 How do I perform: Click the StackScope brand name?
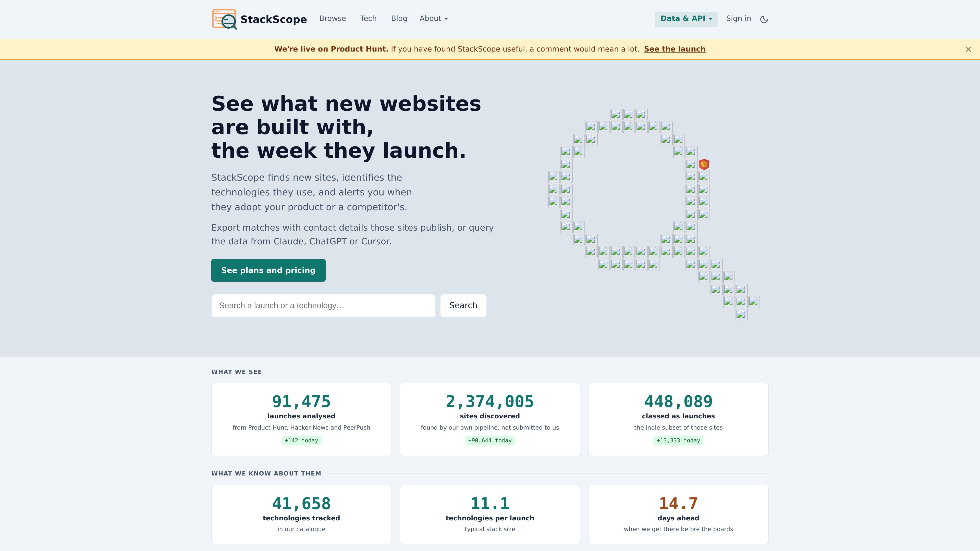pos(274,19)
